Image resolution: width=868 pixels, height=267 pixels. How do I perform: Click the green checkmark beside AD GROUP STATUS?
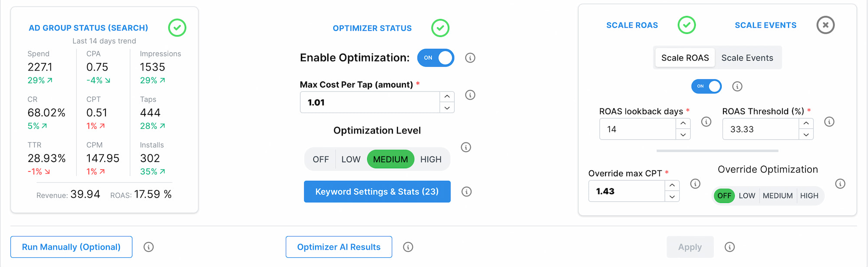tap(177, 28)
